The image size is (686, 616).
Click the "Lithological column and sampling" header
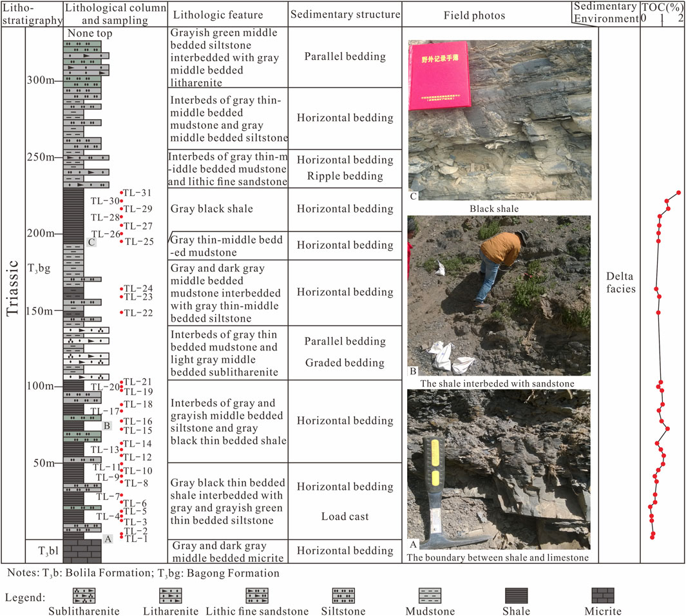pos(115,14)
